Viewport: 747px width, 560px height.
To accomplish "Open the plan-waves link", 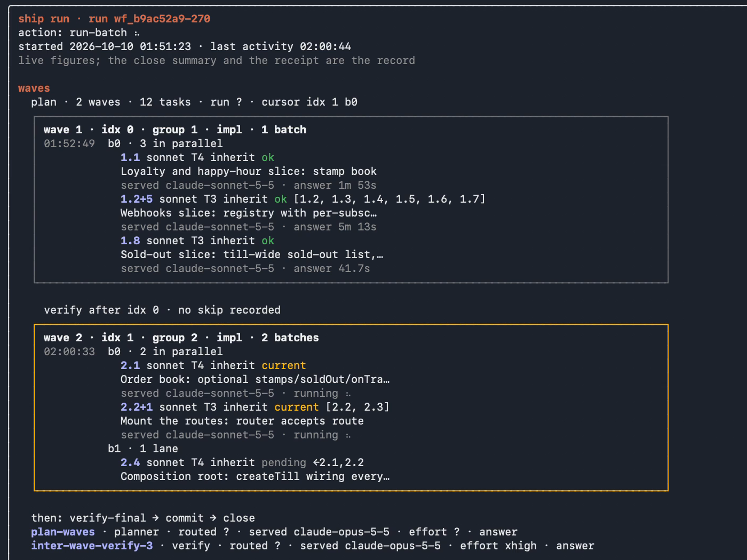I will pyautogui.click(x=63, y=532).
